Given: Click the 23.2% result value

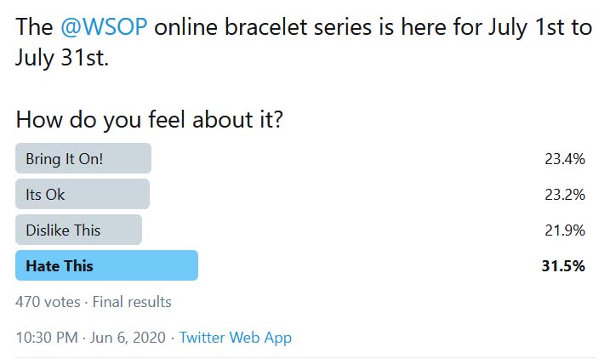Looking at the screenshot, I should pyautogui.click(x=565, y=195).
